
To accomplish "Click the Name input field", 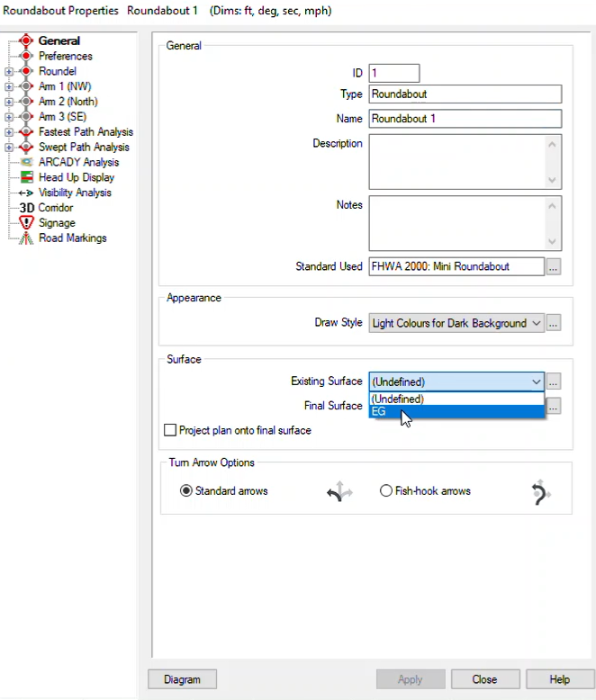I will [x=465, y=119].
